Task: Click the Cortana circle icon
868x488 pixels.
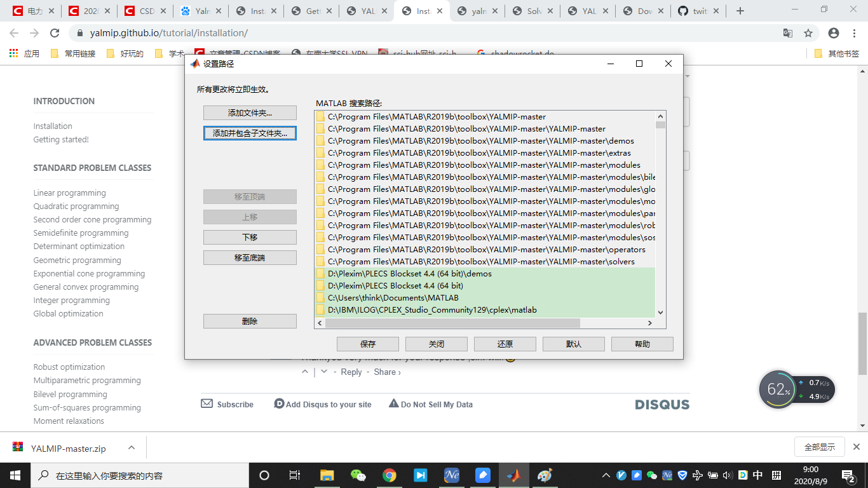Action: click(x=264, y=475)
